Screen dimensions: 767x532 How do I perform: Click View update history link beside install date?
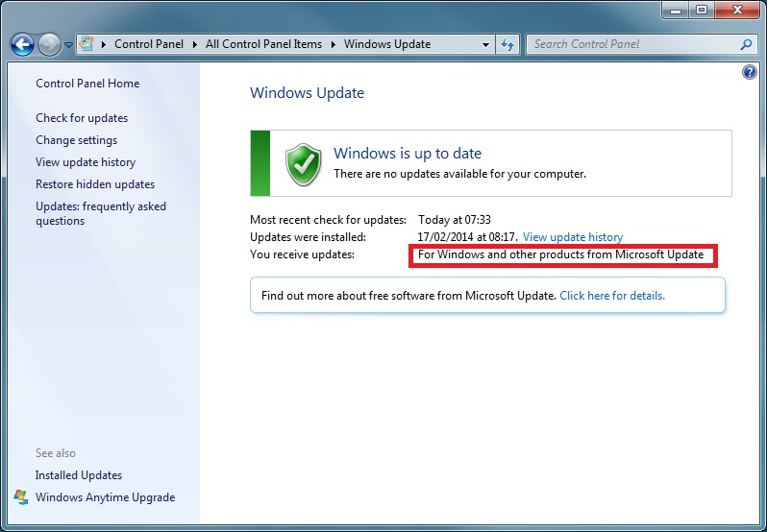[573, 237]
